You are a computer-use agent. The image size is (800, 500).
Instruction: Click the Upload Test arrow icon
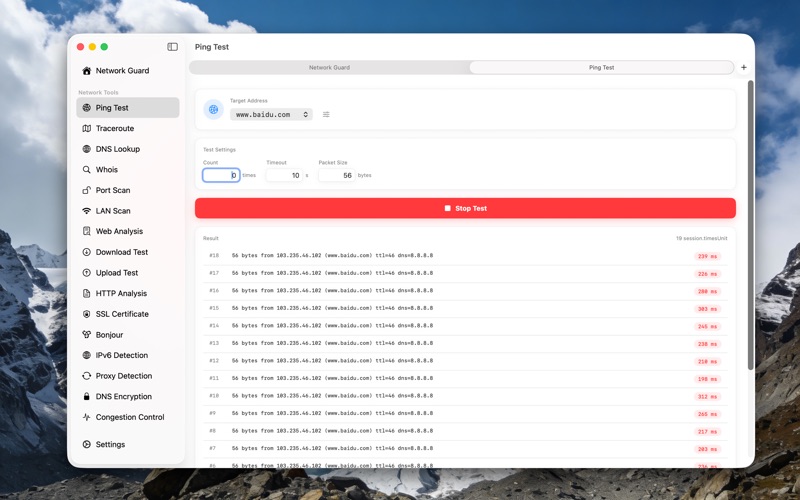tap(87, 272)
